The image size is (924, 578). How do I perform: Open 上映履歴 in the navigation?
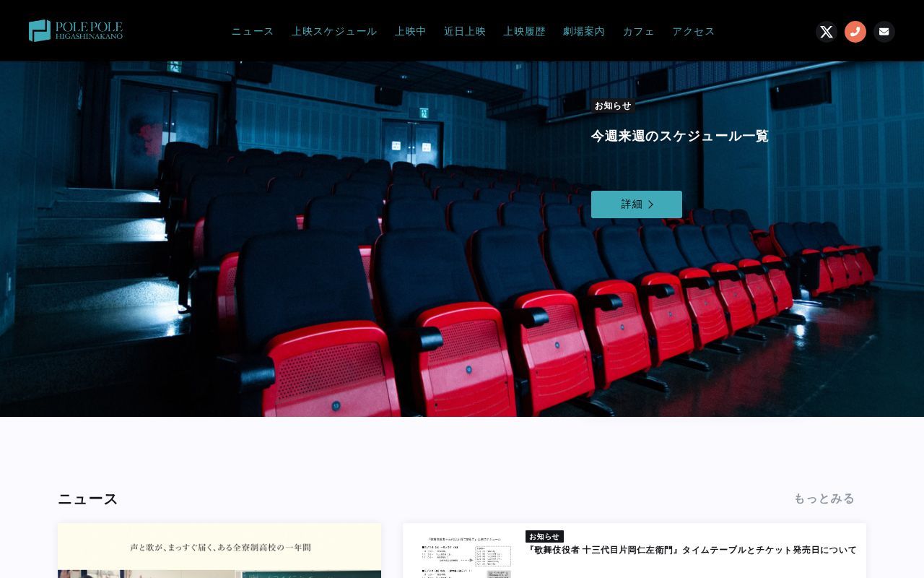tap(525, 32)
